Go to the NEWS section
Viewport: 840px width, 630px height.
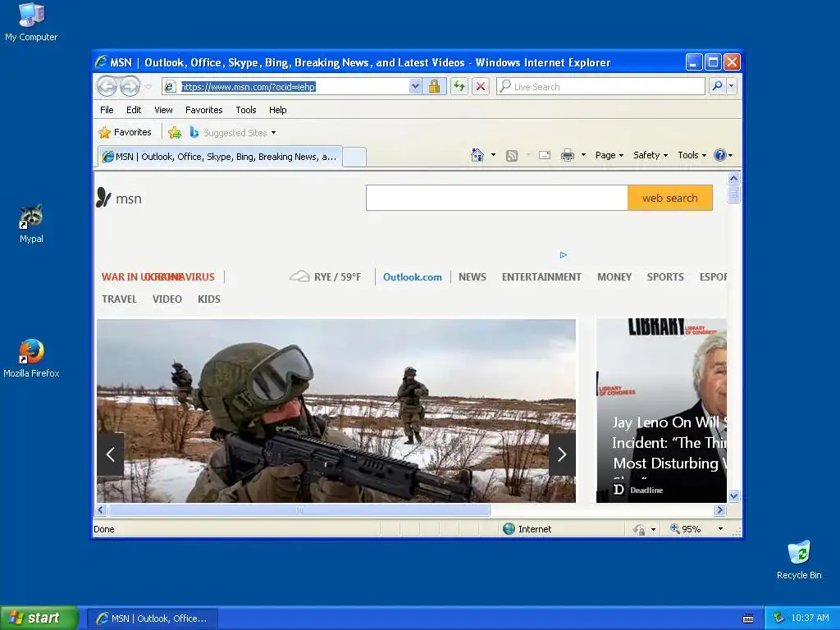472,277
